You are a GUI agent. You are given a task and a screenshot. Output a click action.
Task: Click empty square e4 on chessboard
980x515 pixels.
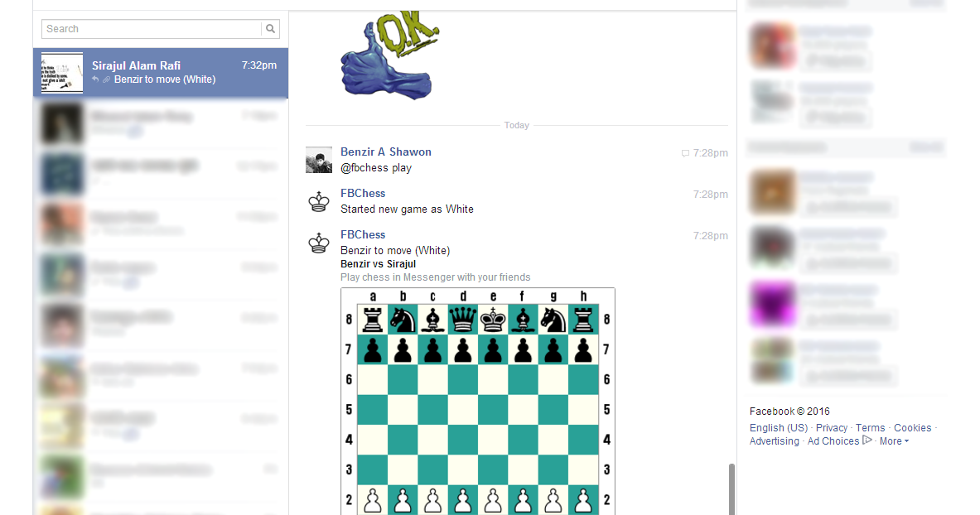493,440
